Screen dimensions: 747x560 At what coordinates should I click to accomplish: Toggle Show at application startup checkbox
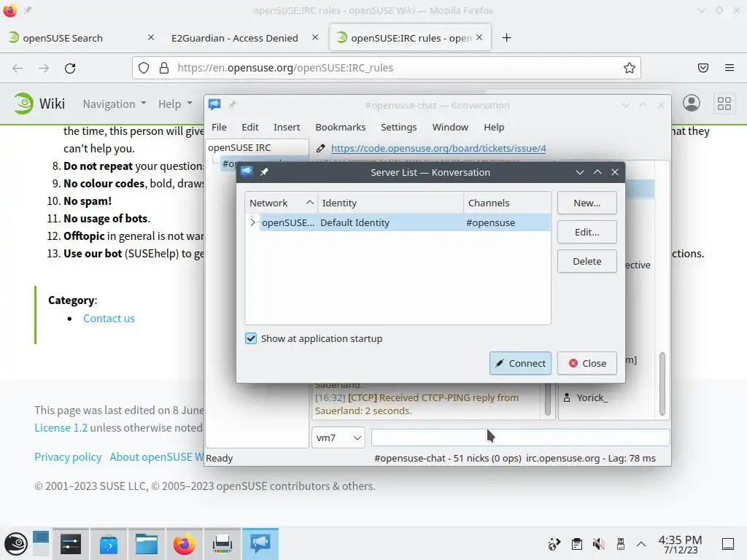pos(251,338)
